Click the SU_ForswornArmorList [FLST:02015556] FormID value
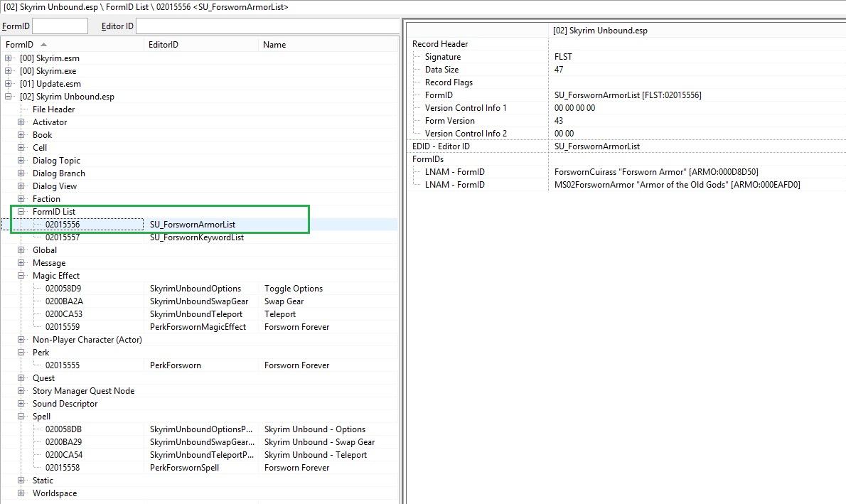This screenshot has height=504, width=846. tap(628, 95)
